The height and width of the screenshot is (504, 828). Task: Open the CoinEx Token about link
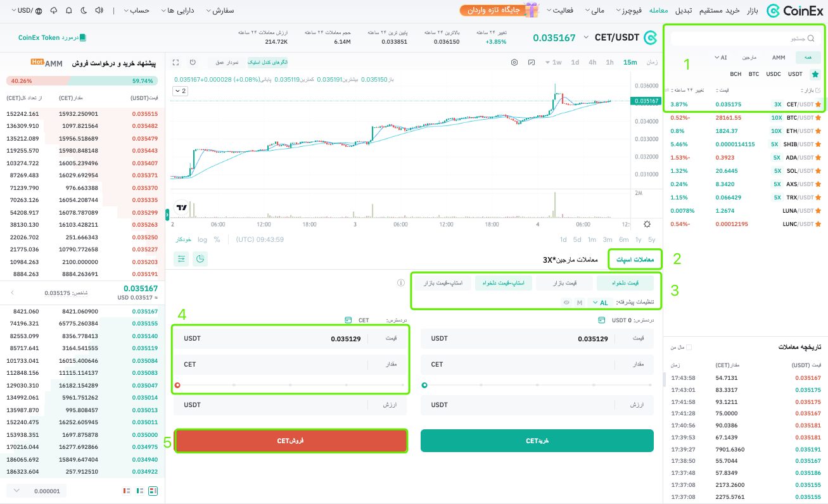tap(52, 38)
